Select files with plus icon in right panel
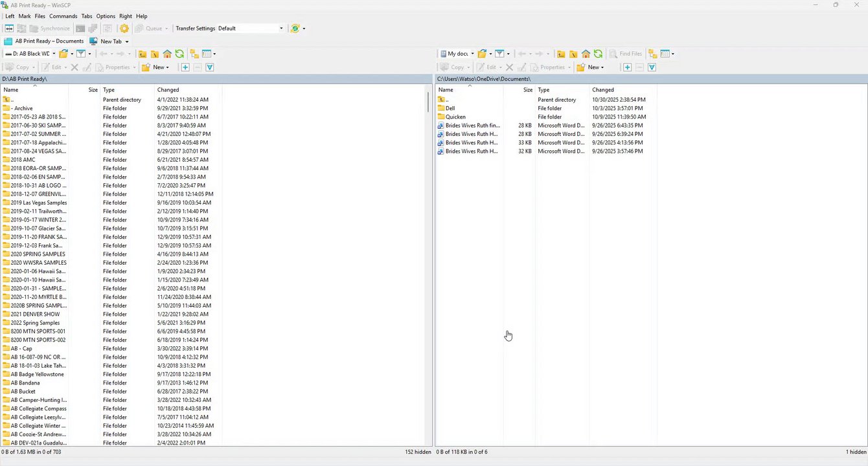868x466 pixels. (627, 67)
